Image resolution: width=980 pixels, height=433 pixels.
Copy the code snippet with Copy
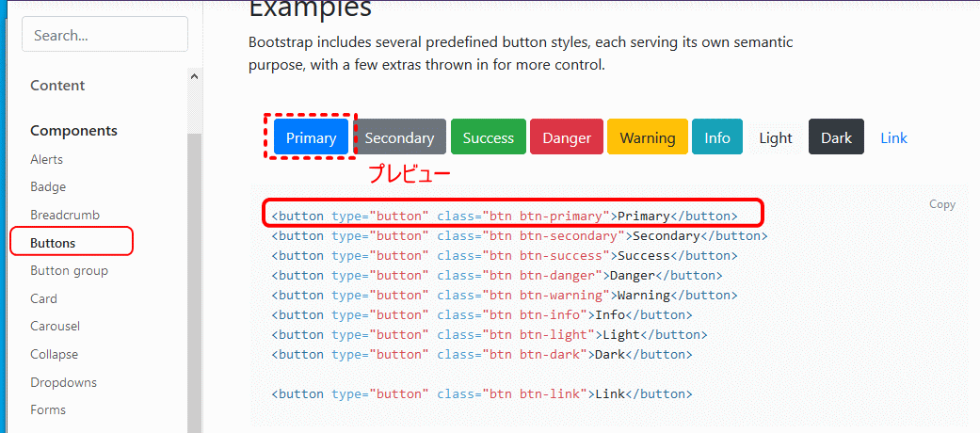coord(942,204)
